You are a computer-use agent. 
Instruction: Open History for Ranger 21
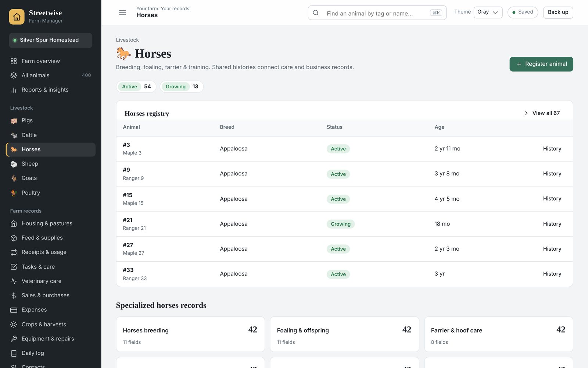[x=552, y=224]
